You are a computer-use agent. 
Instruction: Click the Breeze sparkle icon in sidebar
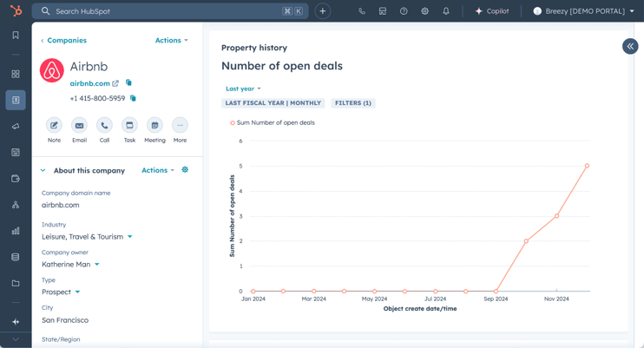pyautogui.click(x=16, y=322)
